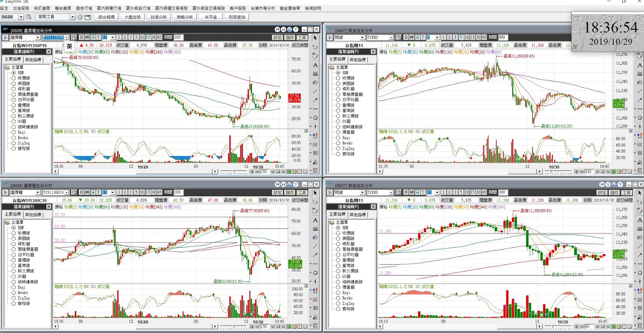Pick the arrow line tool in top-left chart

(315, 100)
